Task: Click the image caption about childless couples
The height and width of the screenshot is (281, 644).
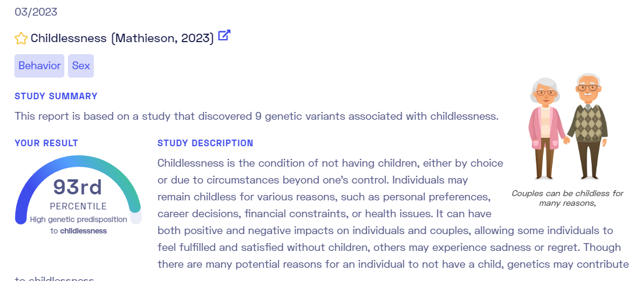Action: (x=568, y=198)
